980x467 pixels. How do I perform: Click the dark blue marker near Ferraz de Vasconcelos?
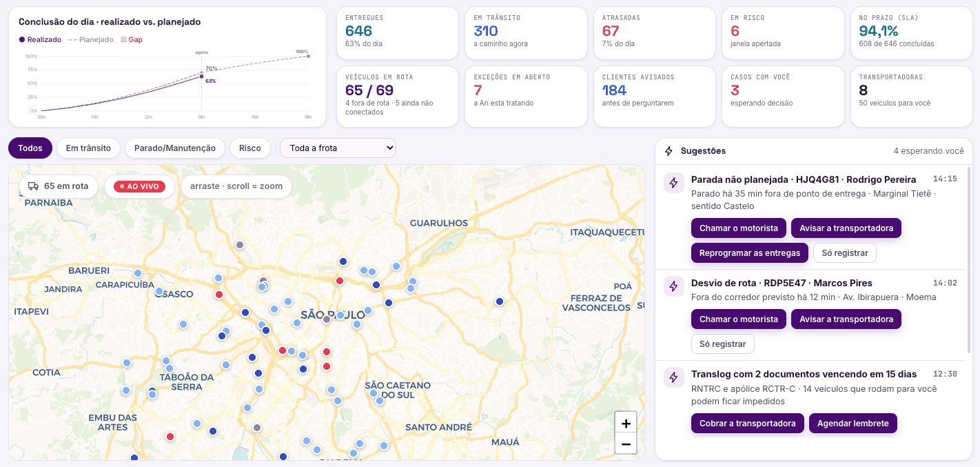(500, 301)
